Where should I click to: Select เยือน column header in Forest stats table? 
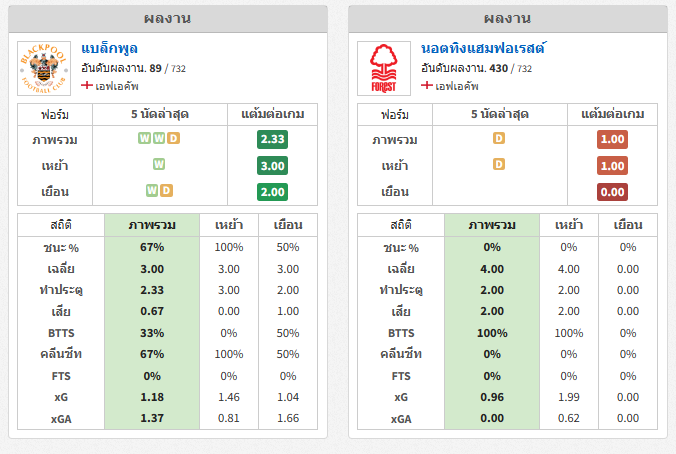tap(628, 225)
